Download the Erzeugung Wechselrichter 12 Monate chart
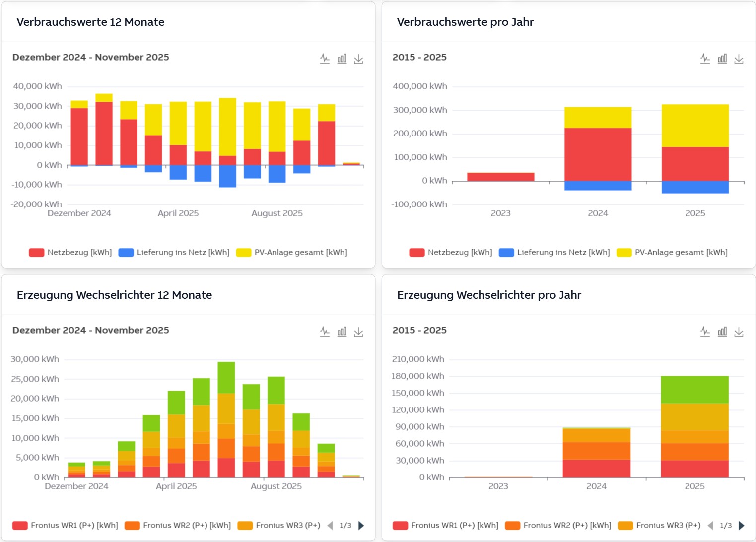 pyautogui.click(x=358, y=332)
